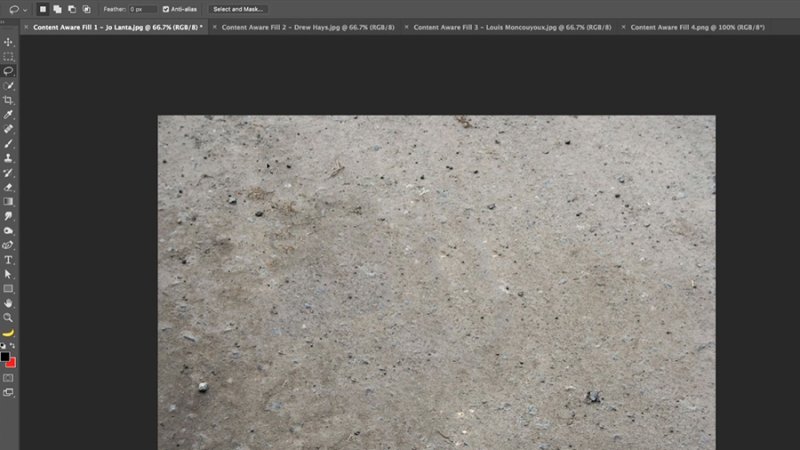Open Select and Mask
Viewport: 800px width, 450px height.
click(x=238, y=9)
